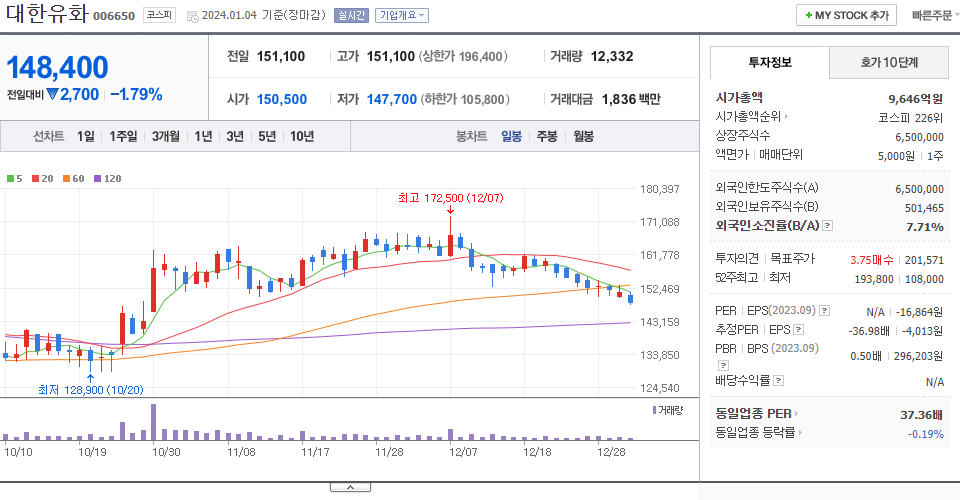960x500 pixels.
Task: Click the -1.79% change rate
Action: pyautogui.click(x=137, y=95)
